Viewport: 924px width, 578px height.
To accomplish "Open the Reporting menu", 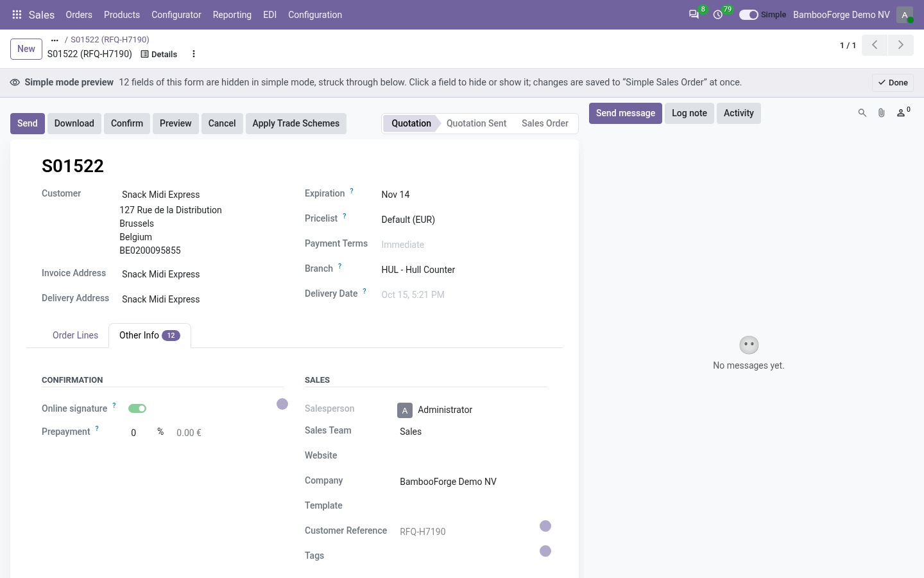I will (x=232, y=15).
